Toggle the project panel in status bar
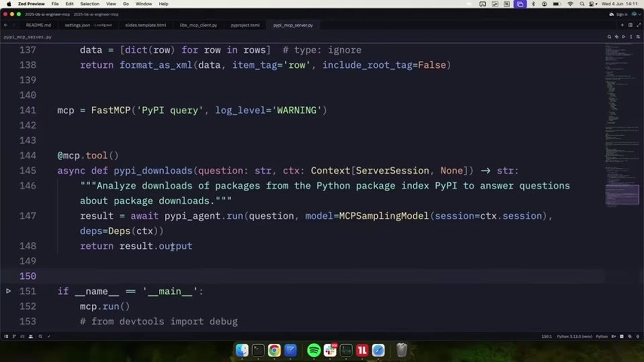The image size is (644, 362). (6, 336)
